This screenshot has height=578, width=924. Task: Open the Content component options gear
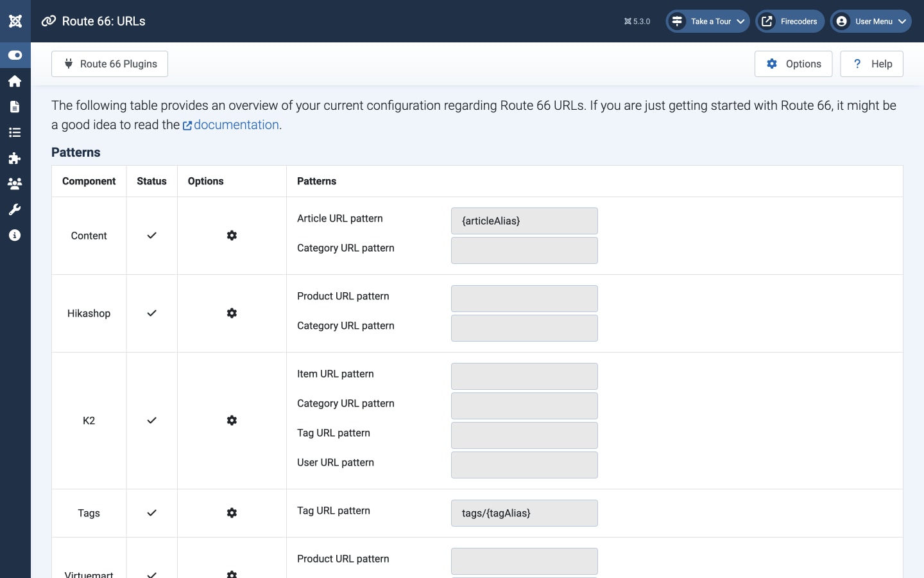pyautogui.click(x=232, y=236)
